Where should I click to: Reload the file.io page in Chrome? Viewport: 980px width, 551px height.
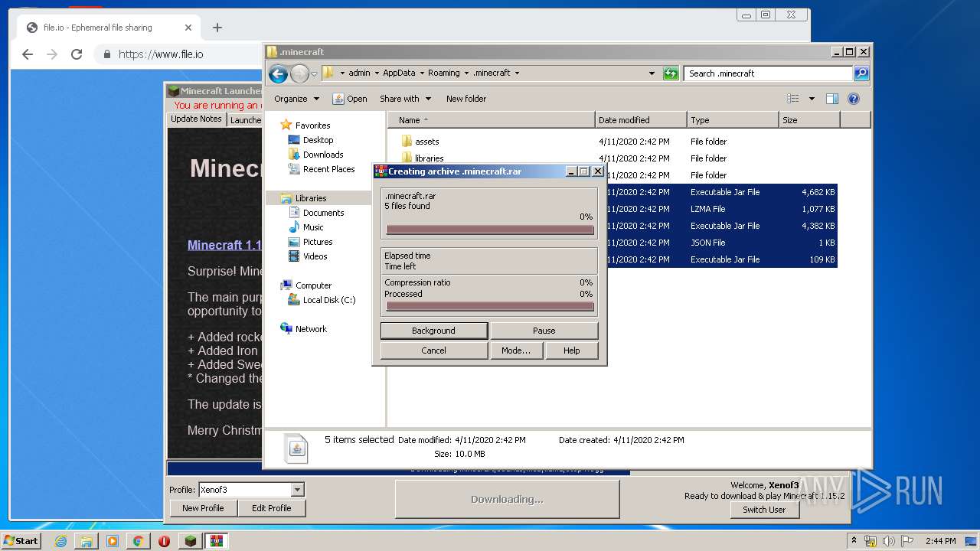[77, 54]
